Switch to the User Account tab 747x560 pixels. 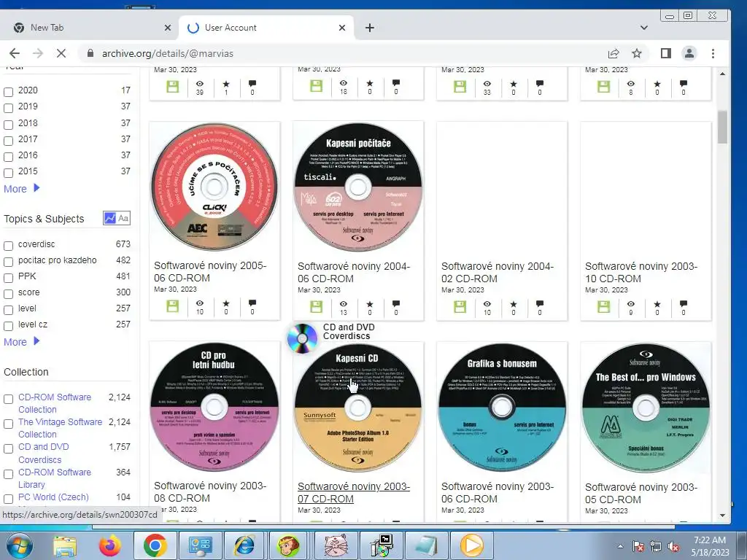point(267,28)
